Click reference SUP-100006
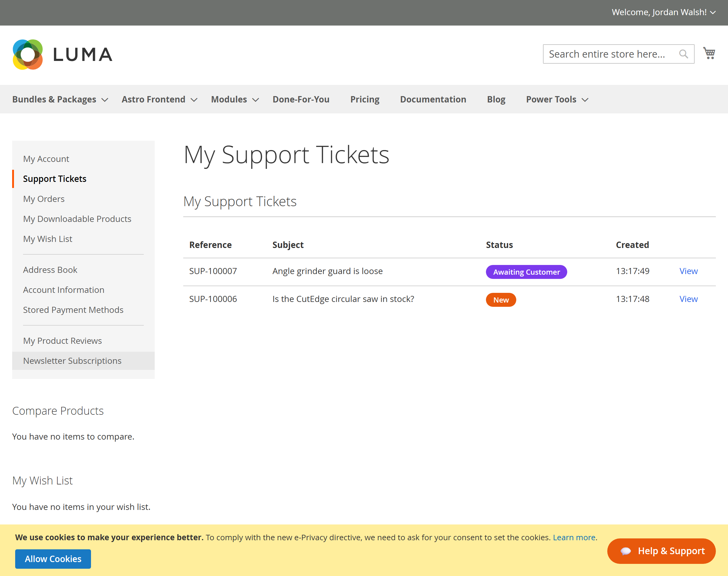This screenshot has width=728, height=576. 213,299
